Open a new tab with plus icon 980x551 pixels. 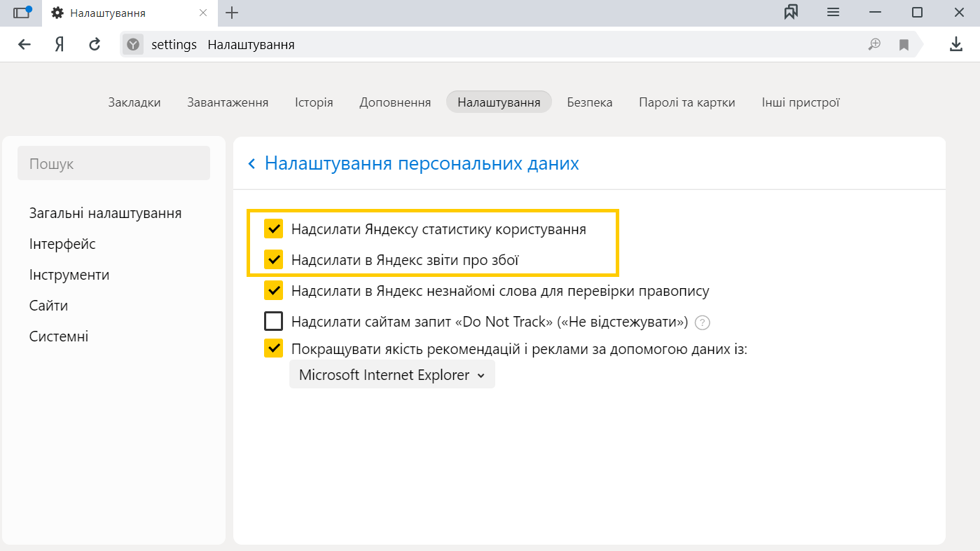[232, 13]
